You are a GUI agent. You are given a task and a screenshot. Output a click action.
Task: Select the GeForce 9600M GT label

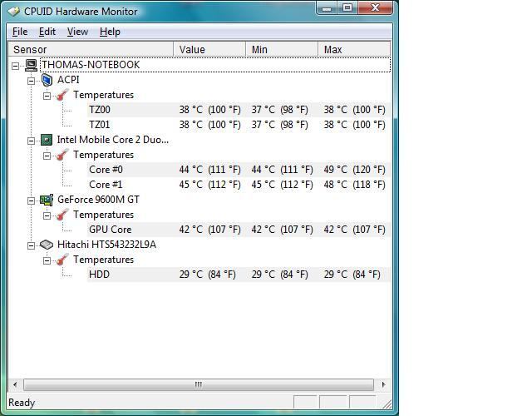coord(98,200)
